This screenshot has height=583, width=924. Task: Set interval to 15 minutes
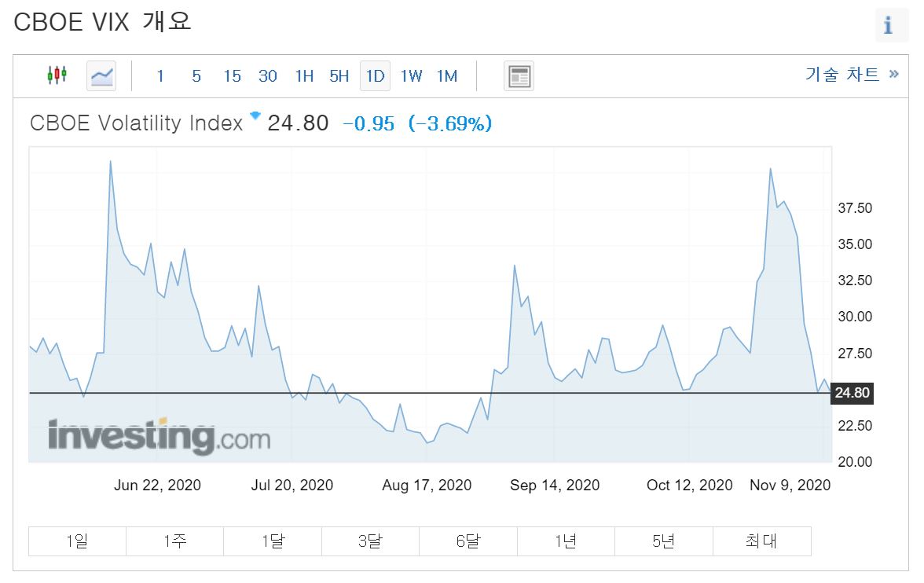click(x=233, y=76)
